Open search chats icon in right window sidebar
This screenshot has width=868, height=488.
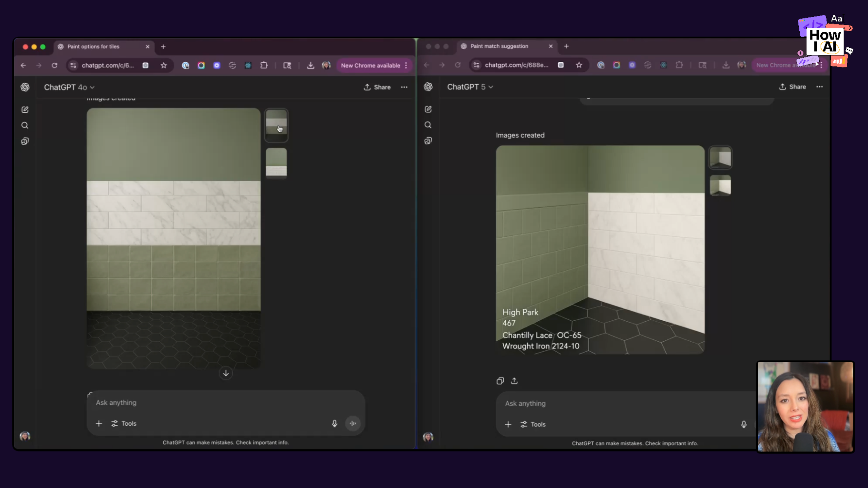coord(428,125)
